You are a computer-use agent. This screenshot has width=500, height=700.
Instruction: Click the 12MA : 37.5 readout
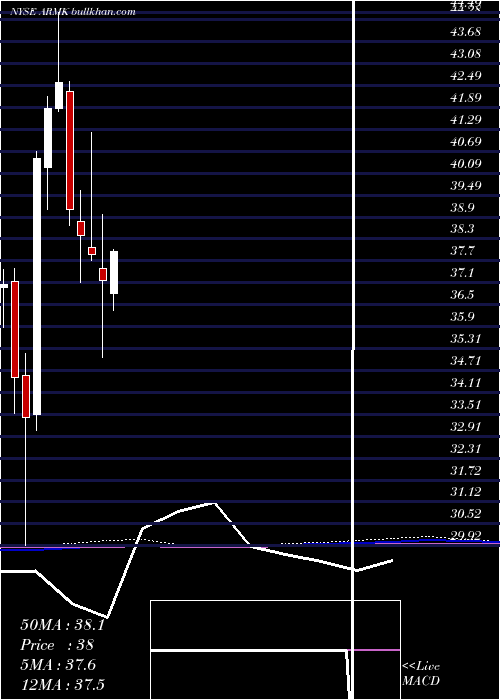tap(62, 684)
